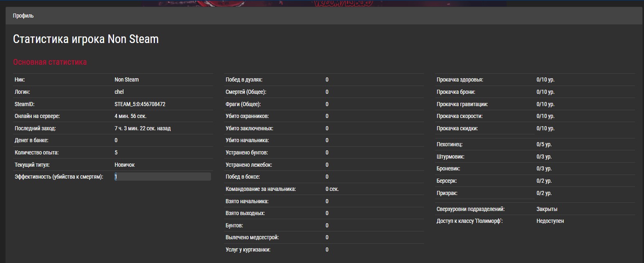Click the Ник value Non Steam
Viewport: 644px width, 263px height.
coord(126,79)
